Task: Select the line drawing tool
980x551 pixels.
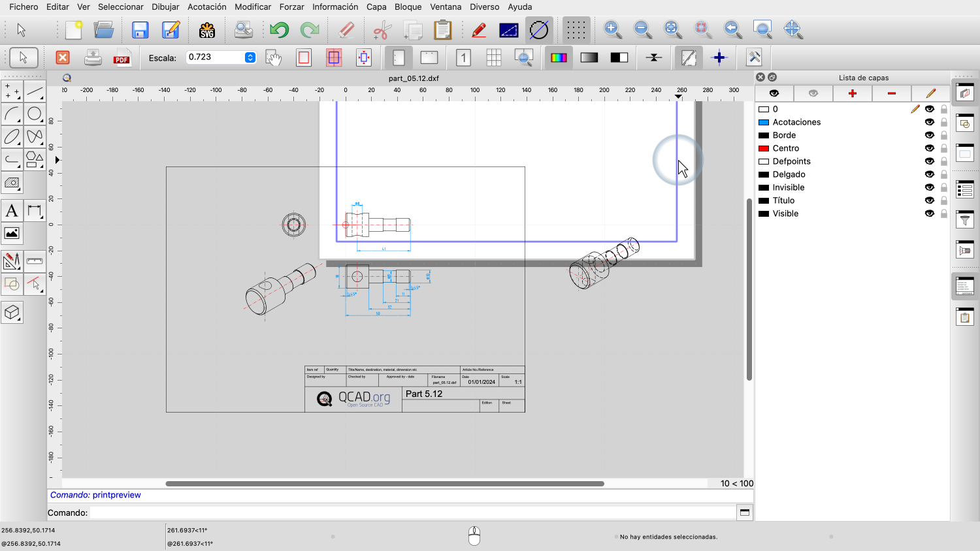Action: point(35,91)
